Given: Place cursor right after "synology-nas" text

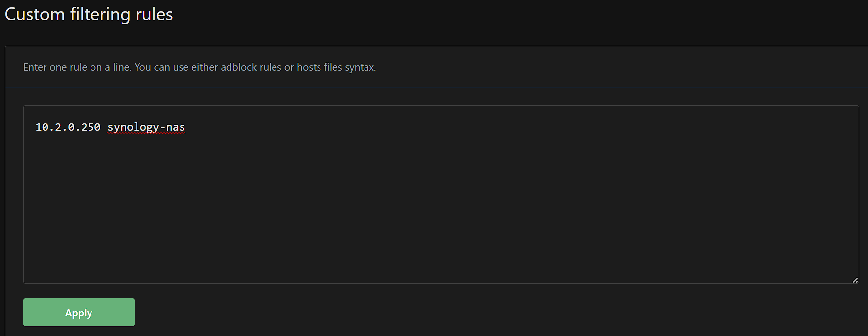Looking at the screenshot, I should (186, 127).
